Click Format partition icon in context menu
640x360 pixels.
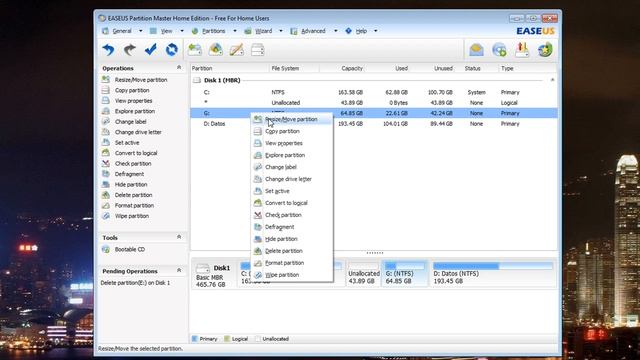pos(258,263)
